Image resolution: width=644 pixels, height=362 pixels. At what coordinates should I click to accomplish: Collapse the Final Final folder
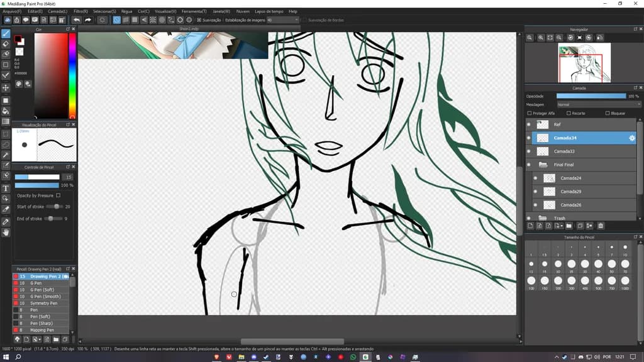click(543, 165)
